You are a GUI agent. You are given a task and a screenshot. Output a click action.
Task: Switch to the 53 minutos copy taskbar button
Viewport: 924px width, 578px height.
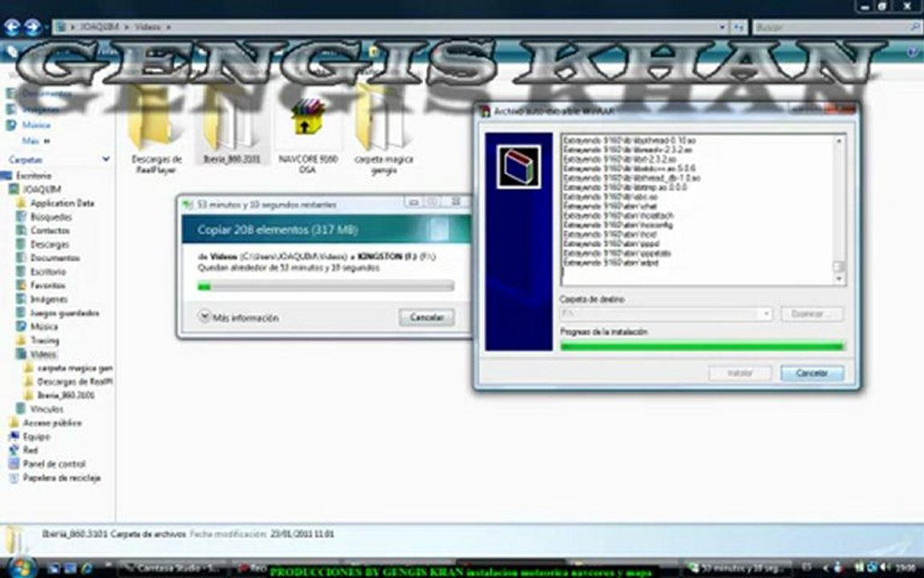click(736, 568)
